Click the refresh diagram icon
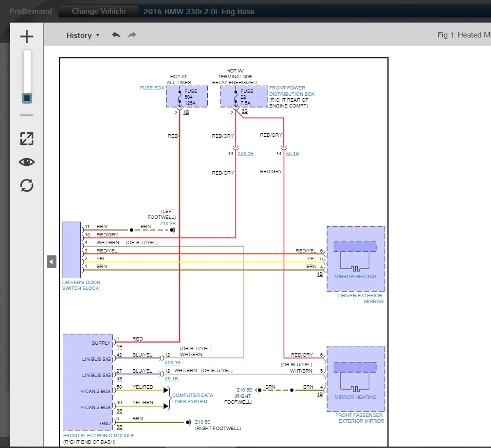This screenshot has height=448, width=491. click(x=27, y=185)
